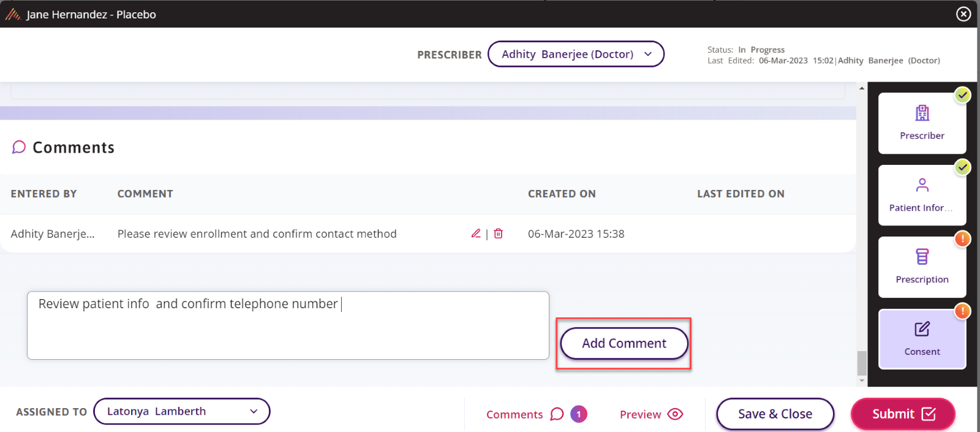Open the Patient Information section icon
This screenshot has height=432, width=980.
(x=922, y=185)
